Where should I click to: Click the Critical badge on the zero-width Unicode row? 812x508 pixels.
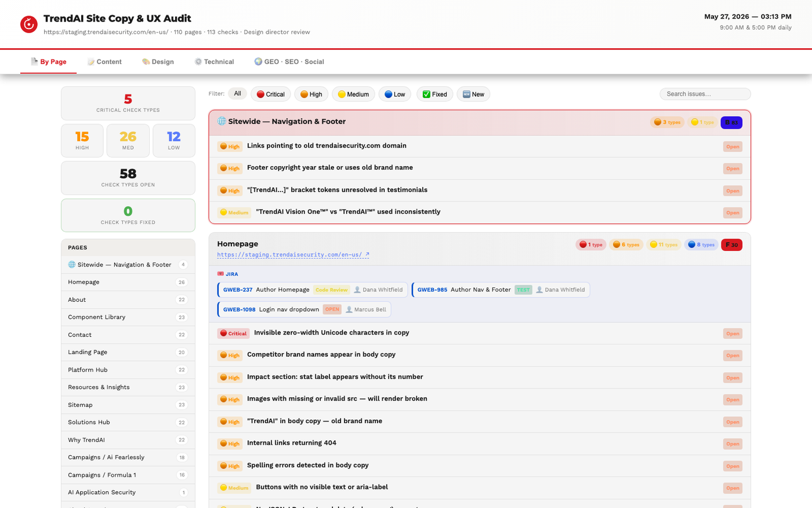[x=233, y=333]
